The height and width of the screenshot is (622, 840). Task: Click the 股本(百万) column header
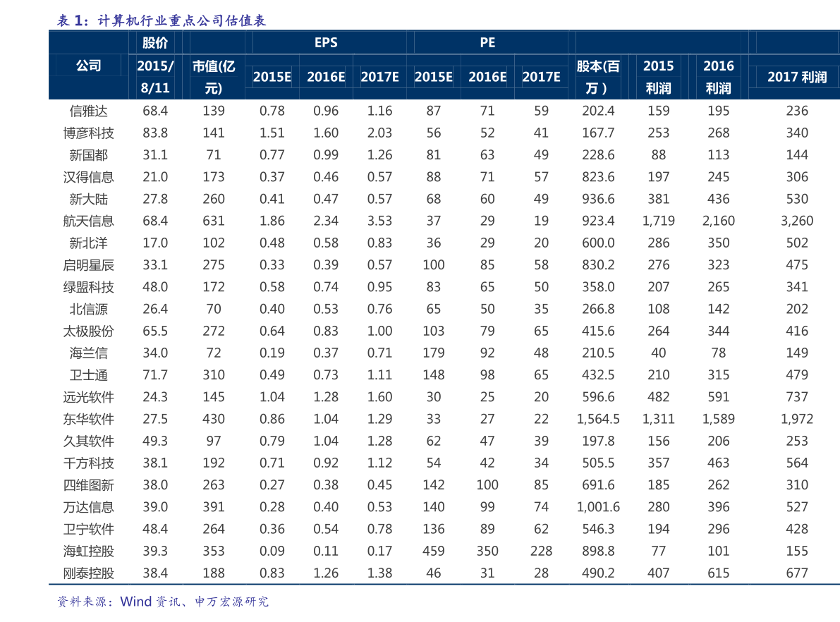click(598, 77)
